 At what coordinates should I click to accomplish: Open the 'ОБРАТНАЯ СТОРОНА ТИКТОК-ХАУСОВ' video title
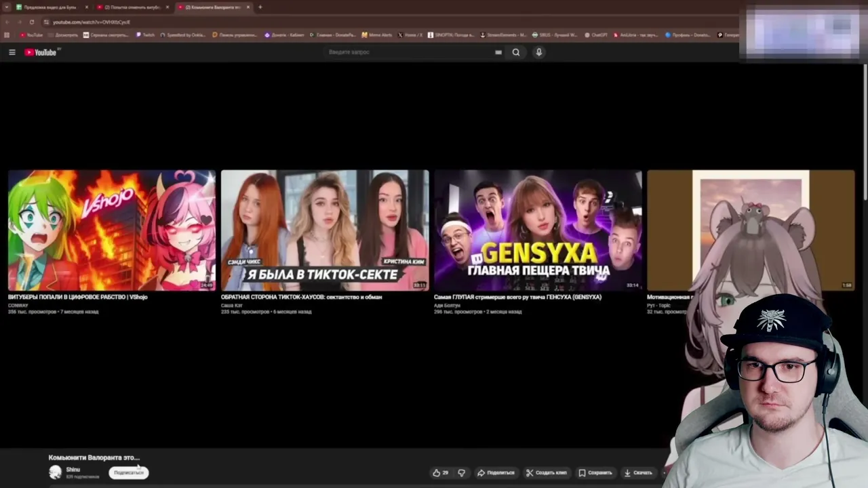point(302,297)
